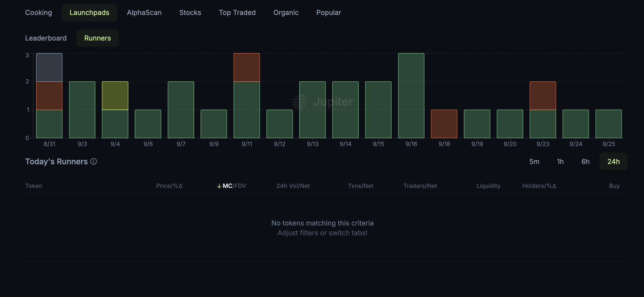Screen dimensions: 644x297
Task: Sort table by 24h Vol/Net
Action: [x=293, y=186]
